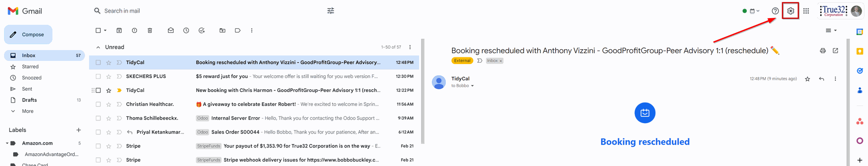Click the Labels tag toolbar icon
Viewport: 868px width, 166px height.
click(x=237, y=30)
